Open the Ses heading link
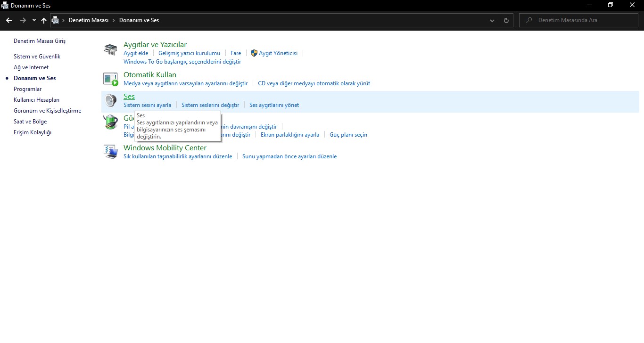Screen dimensions: 644x343 (x=129, y=97)
